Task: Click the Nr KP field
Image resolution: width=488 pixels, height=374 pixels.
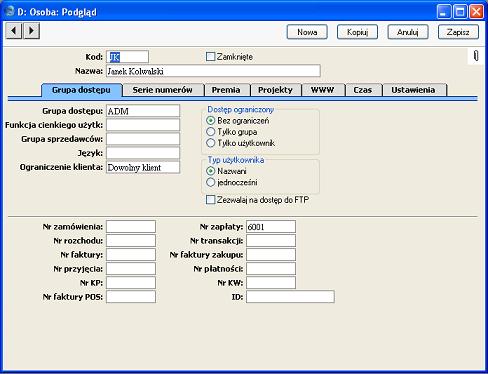Action: click(131, 283)
